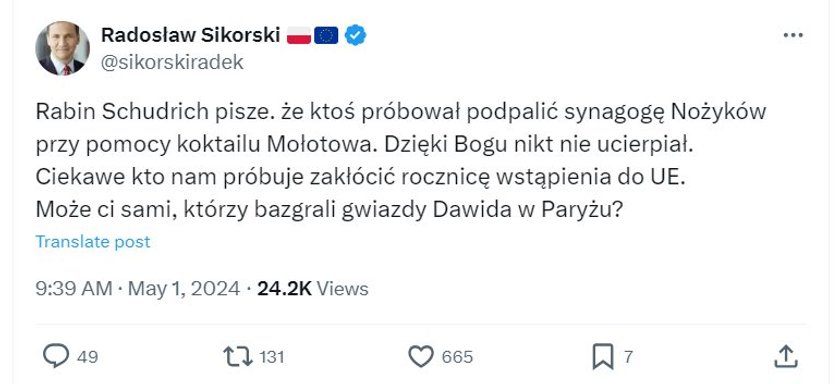Screen dimensions: 840x384
Task: Click the Polish flag emoji
Action: point(299,35)
